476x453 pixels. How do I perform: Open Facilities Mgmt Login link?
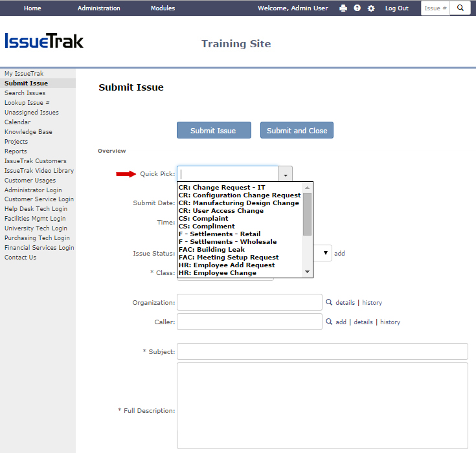point(35,219)
